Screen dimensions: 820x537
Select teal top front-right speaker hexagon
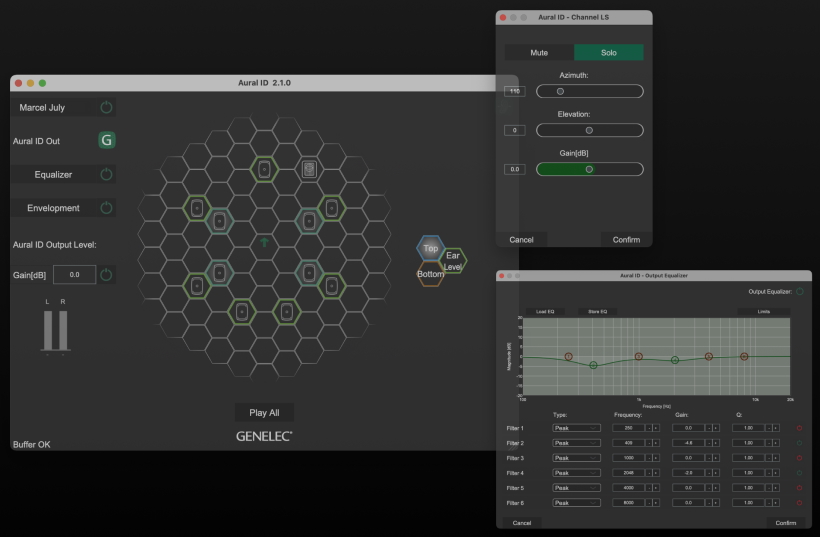309,221
